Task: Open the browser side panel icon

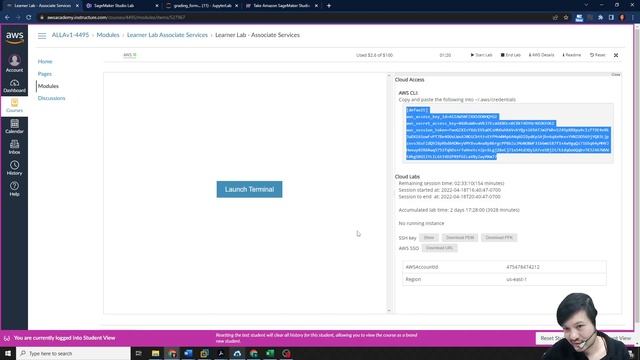Action: coord(611,18)
